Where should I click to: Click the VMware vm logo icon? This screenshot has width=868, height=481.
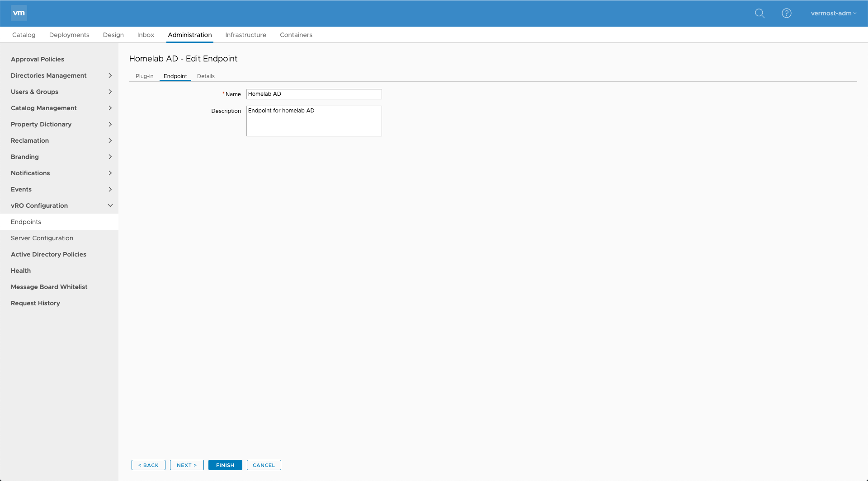point(19,13)
